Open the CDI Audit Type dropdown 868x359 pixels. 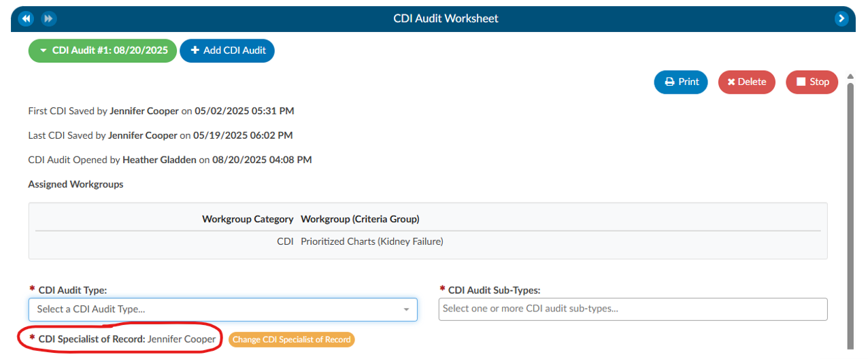[x=223, y=309]
